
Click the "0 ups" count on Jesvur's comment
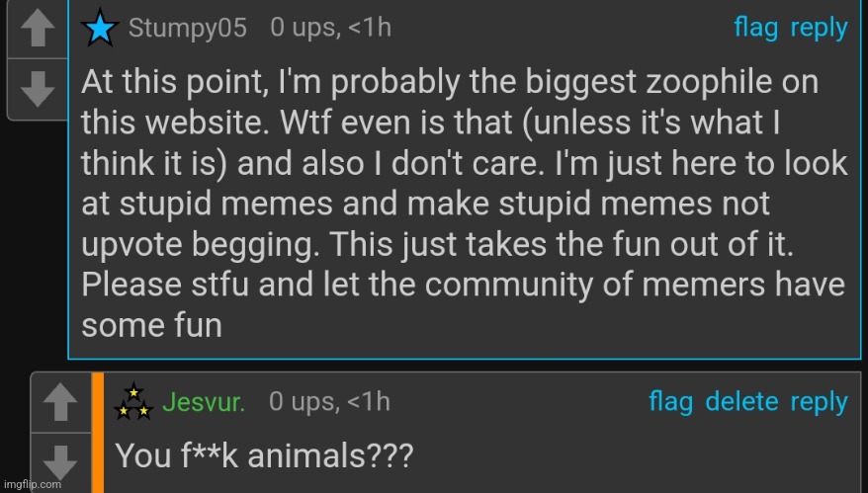[303, 402]
